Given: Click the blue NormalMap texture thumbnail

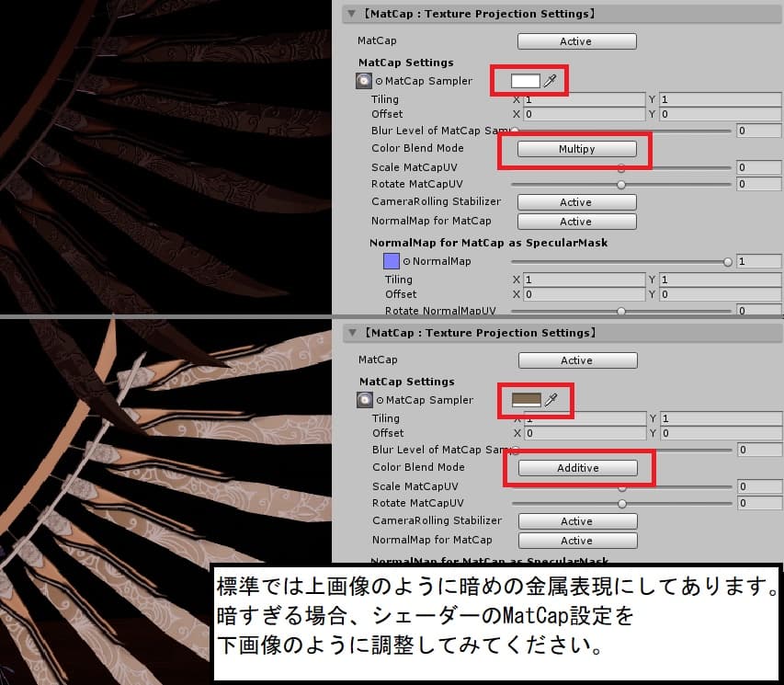Looking at the screenshot, I should point(391,261).
